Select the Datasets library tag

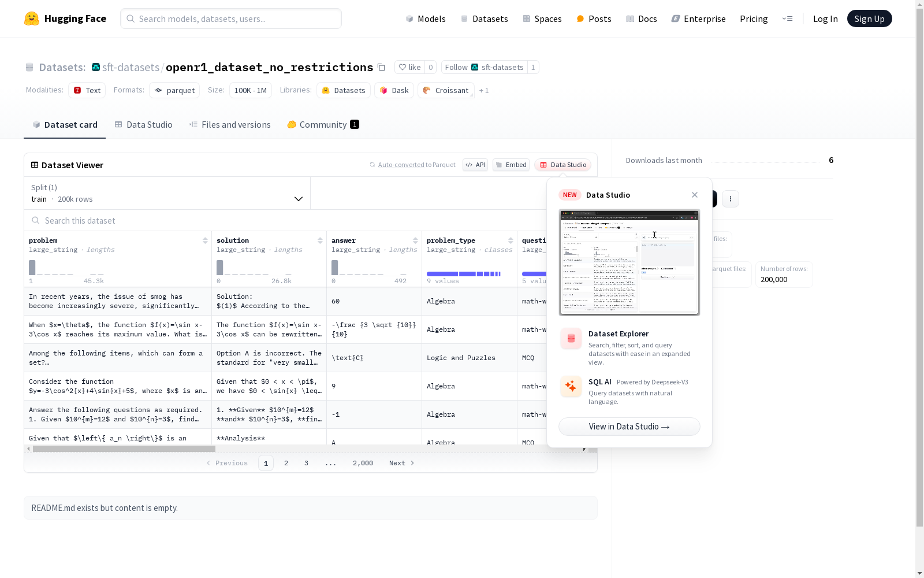pyautogui.click(x=344, y=90)
